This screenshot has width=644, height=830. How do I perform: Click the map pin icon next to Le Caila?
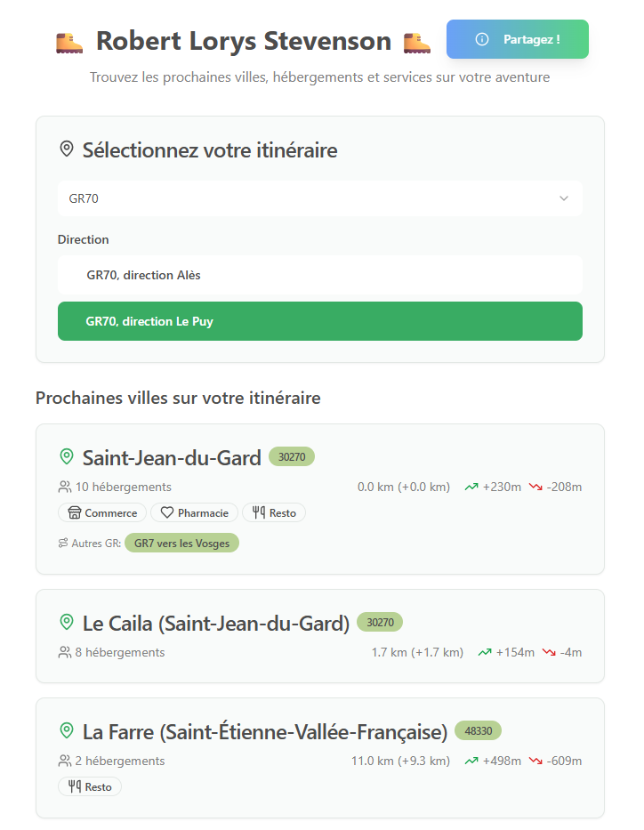tap(66, 623)
